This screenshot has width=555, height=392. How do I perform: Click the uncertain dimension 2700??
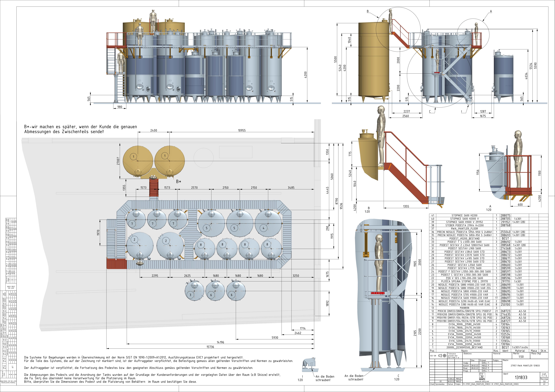click(118, 161)
